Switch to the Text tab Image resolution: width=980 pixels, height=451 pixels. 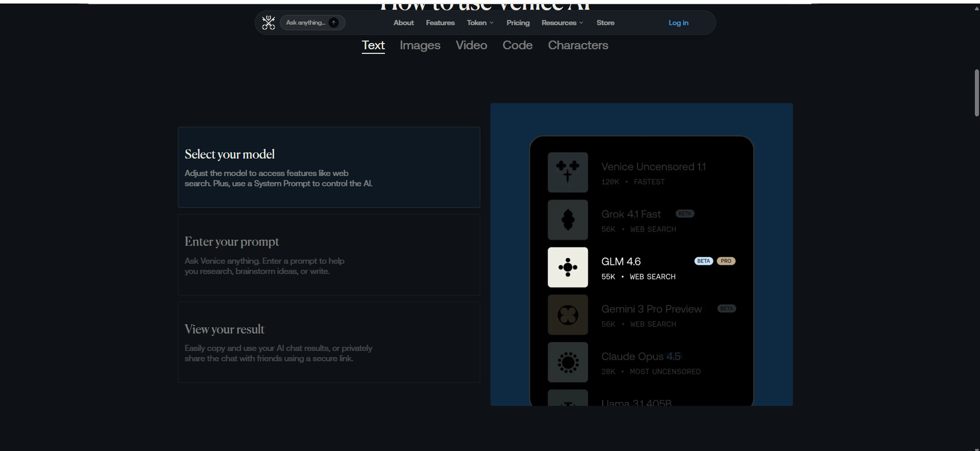click(x=373, y=45)
